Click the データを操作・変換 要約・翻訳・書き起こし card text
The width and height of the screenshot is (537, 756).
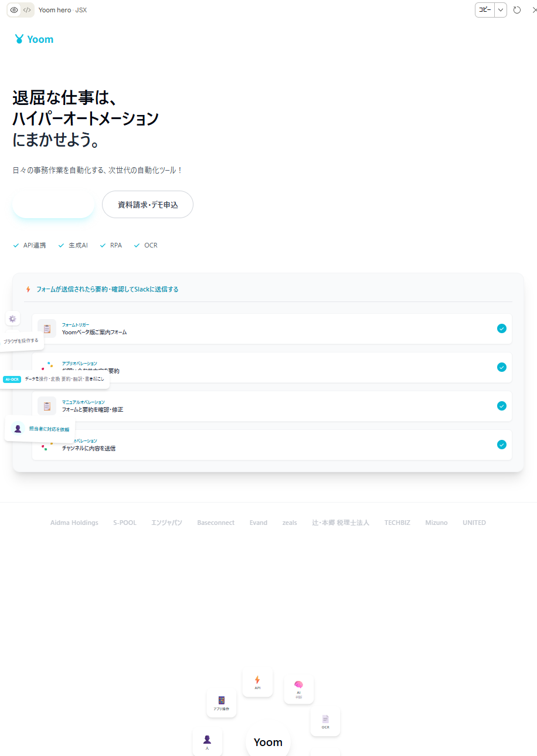(64, 379)
